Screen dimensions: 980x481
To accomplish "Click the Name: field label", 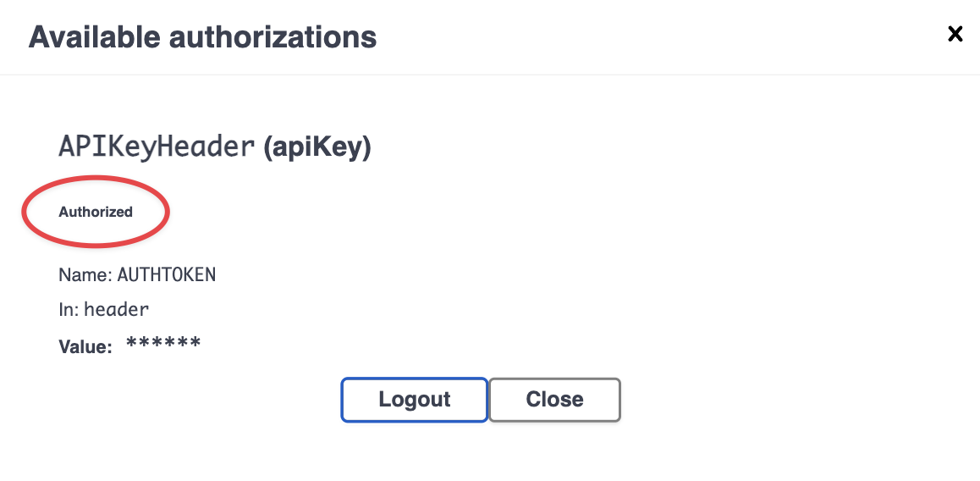I will (x=85, y=274).
